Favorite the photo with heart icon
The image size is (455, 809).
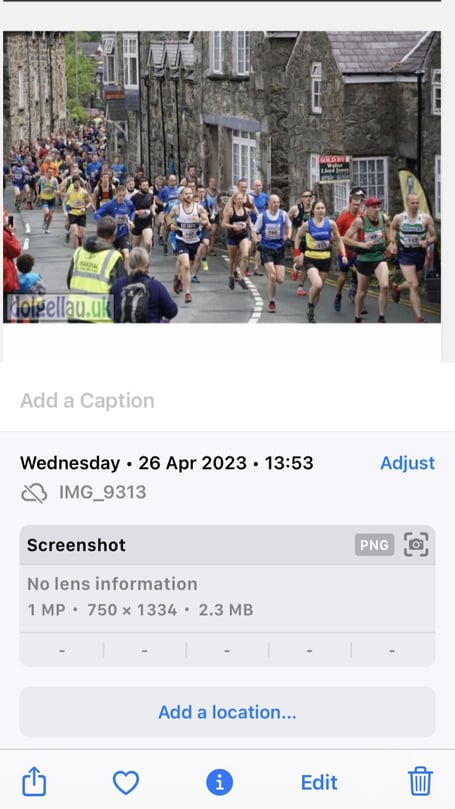(x=126, y=782)
